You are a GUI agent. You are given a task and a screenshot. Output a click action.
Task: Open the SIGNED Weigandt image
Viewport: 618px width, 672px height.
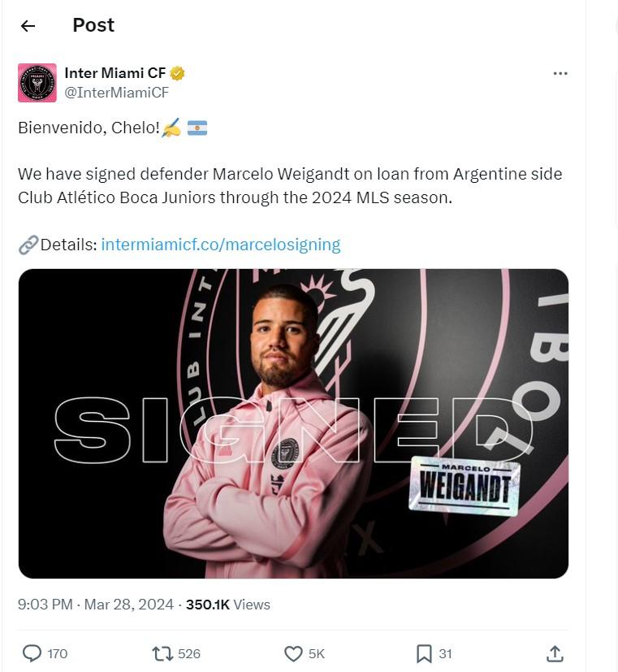(x=293, y=423)
